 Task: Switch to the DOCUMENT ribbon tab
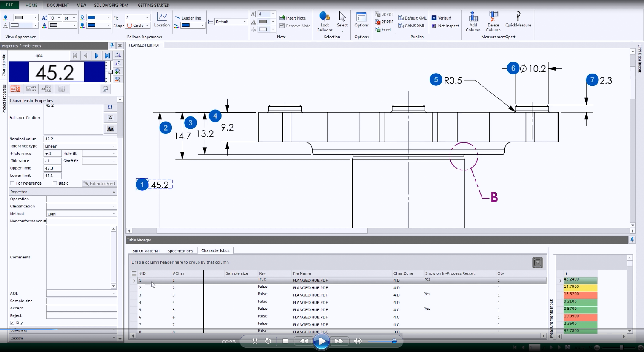58,5
